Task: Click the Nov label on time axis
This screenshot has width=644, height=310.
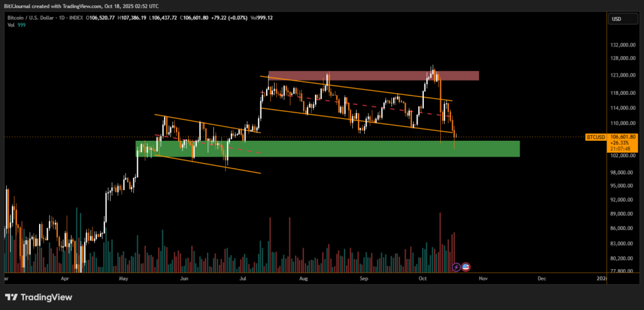Action: point(482,277)
